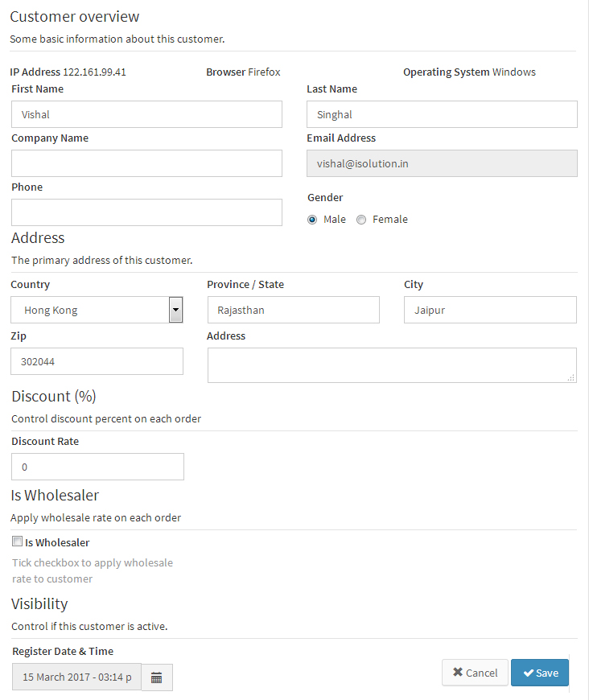The width and height of the screenshot is (589, 700).
Task: Open the calendar picker for Register Date
Action: point(157,677)
